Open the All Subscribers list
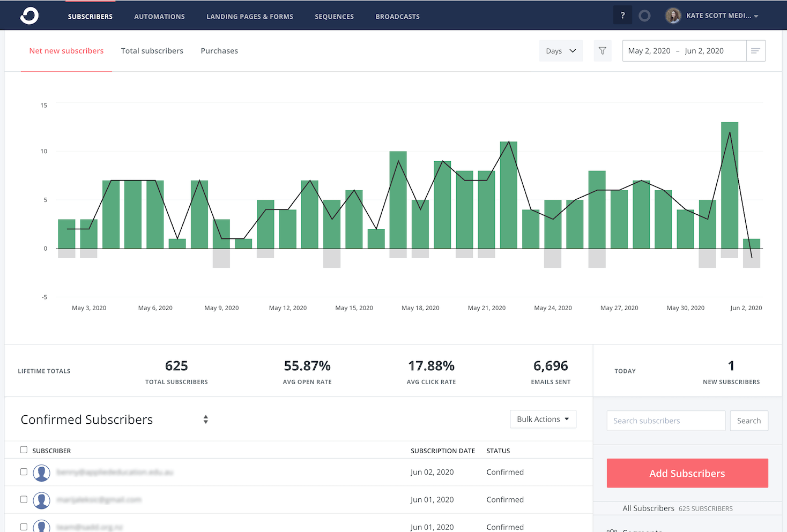The height and width of the screenshot is (532, 787). point(648,508)
